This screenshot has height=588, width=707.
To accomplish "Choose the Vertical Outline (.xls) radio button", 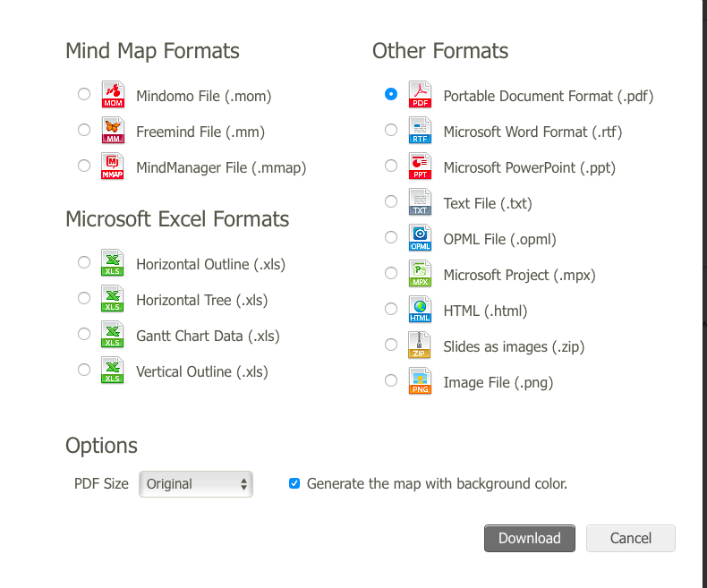I will click(84, 370).
